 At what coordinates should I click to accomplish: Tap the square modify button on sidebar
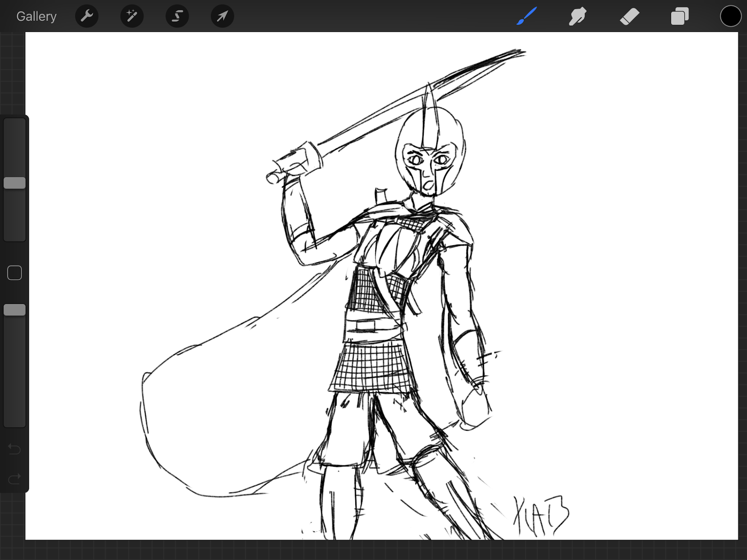15,273
